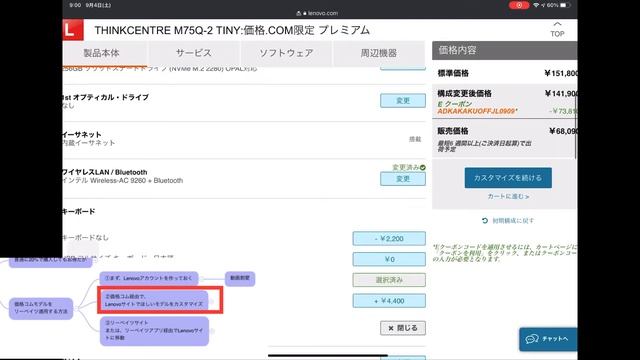Follow the カートに進む link

pyautogui.click(x=508, y=197)
